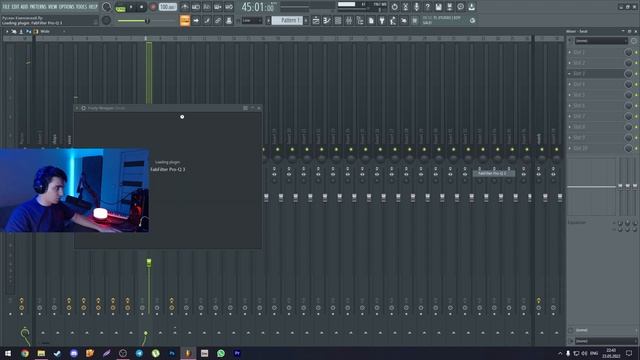Click the 45:01:00 time display
Viewport: 640px width, 360px height.
258,7
